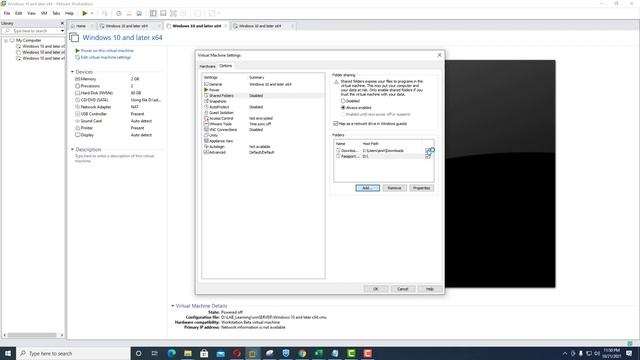
Task: Toggle checkbox for Downloads shared folder row
Action: tap(428, 151)
